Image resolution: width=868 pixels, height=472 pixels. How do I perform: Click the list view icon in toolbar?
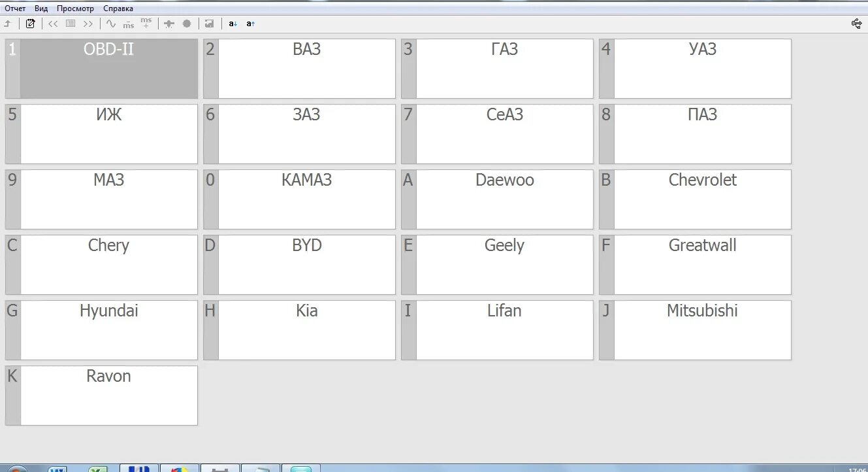71,24
